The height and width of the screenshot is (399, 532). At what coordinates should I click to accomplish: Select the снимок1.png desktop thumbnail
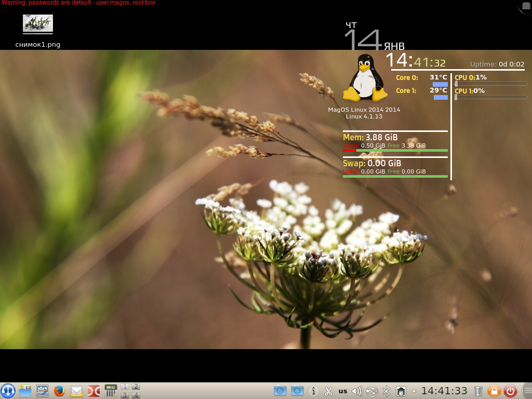tap(37, 24)
